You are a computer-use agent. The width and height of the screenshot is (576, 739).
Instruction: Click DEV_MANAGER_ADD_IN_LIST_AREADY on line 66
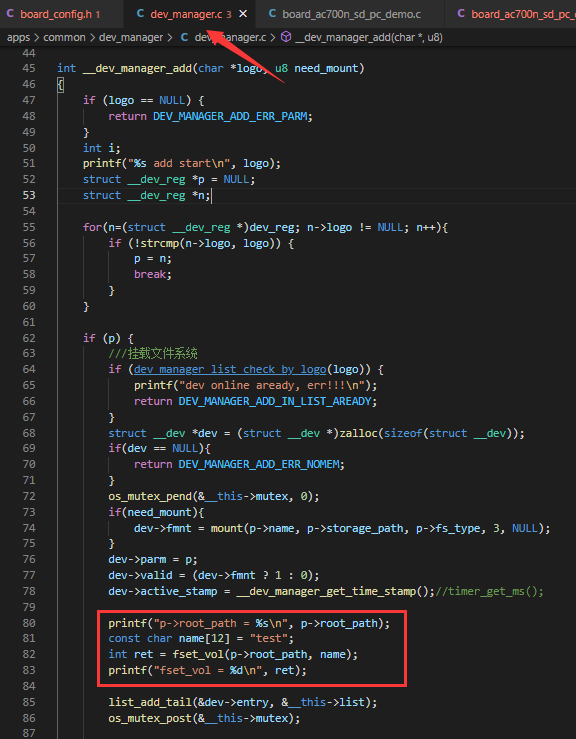coord(276,402)
